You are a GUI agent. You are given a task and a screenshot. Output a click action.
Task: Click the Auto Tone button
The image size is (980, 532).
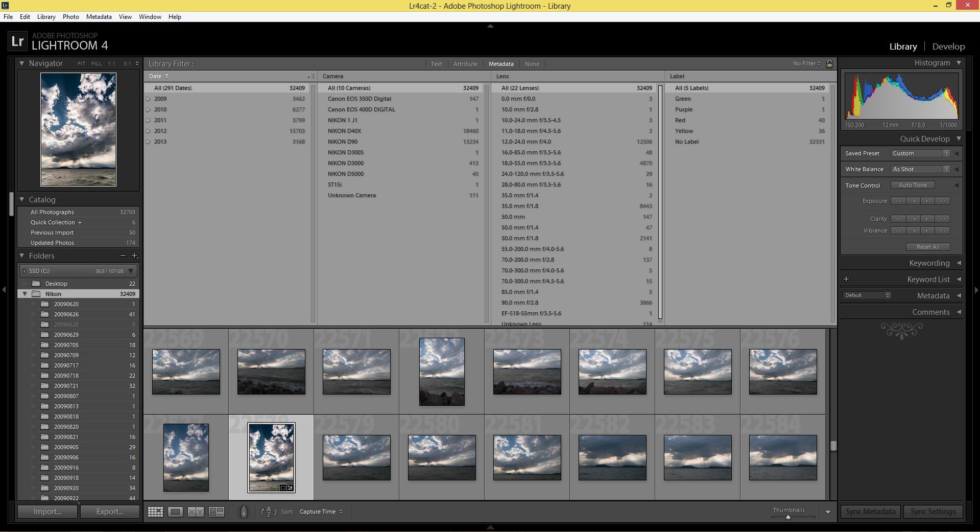click(x=913, y=185)
